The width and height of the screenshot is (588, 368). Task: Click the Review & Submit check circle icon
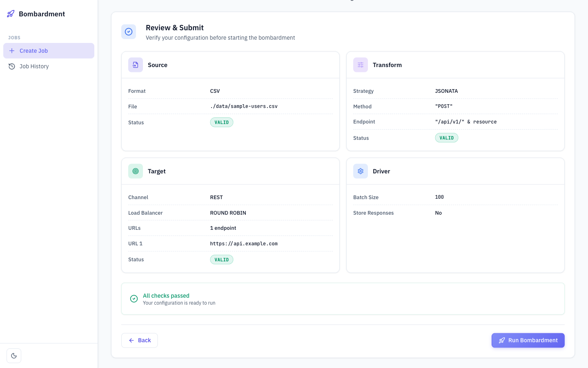(129, 31)
